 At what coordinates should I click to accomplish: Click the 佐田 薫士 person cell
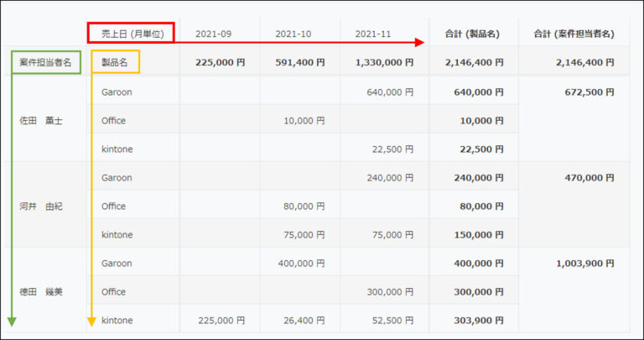pos(41,120)
